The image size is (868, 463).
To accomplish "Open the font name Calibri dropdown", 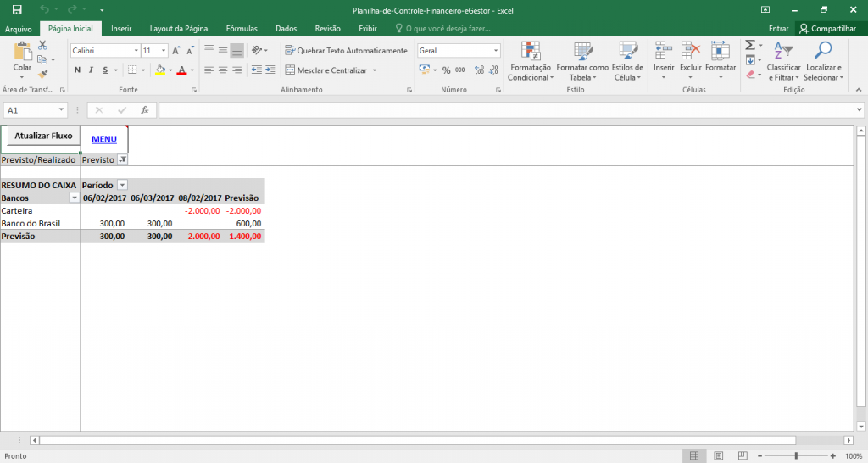I will pyautogui.click(x=136, y=50).
